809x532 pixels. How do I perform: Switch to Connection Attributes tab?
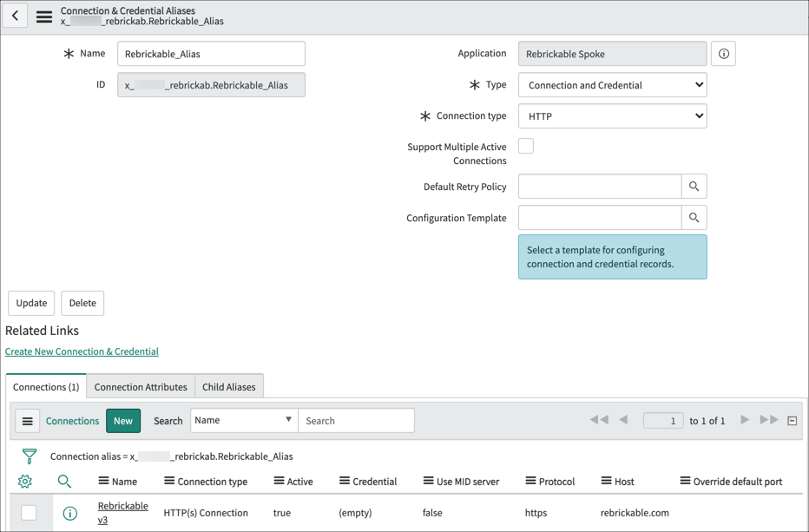click(x=141, y=386)
